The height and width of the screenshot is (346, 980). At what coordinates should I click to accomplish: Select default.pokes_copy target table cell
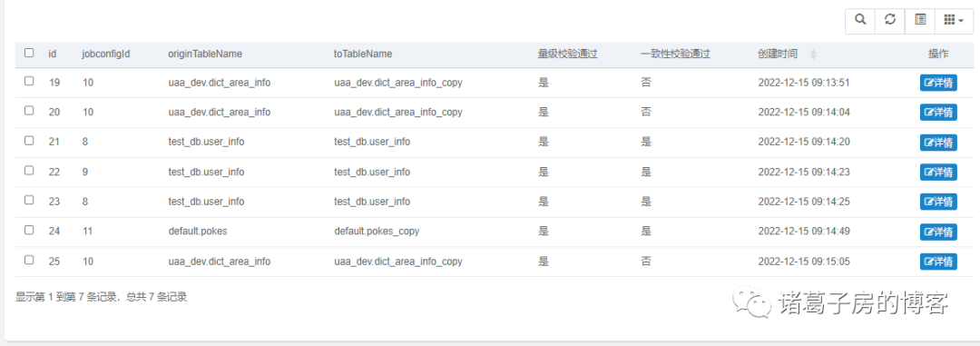click(377, 232)
